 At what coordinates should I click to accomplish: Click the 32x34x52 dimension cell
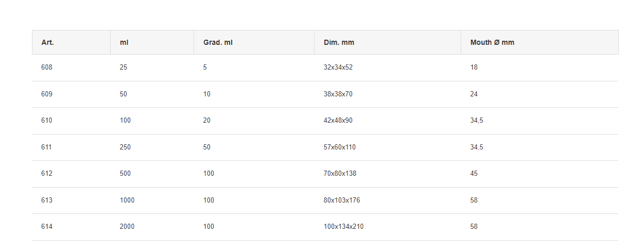point(338,68)
